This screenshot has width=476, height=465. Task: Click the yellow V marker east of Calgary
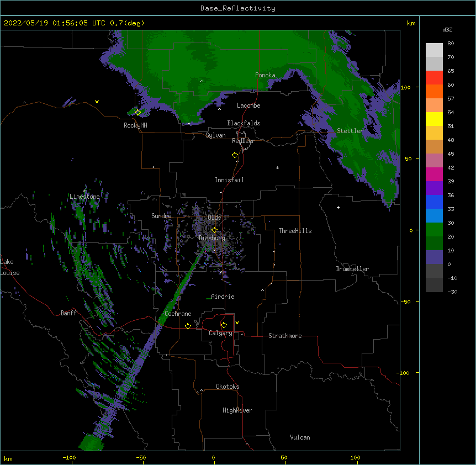pyautogui.click(x=237, y=323)
